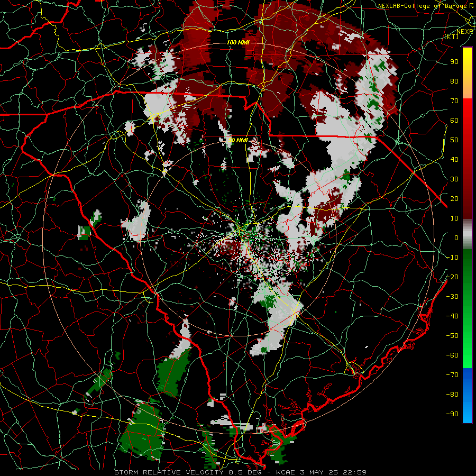Click the -90 knot scale value

click(x=452, y=414)
